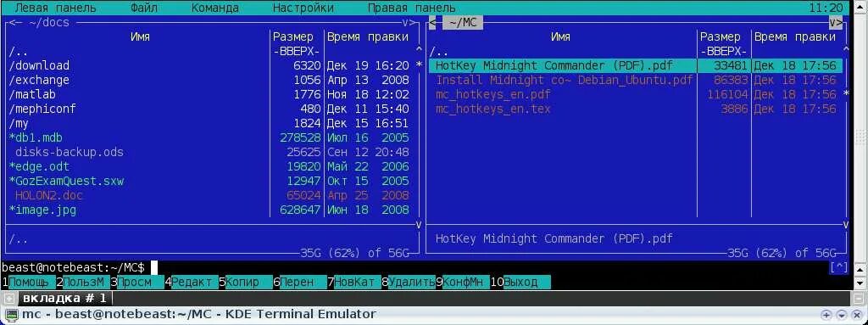Click size 116104 of mc_hotkeys_en.pdf
This screenshot has width=868, height=325.
(x=727, y=94)
